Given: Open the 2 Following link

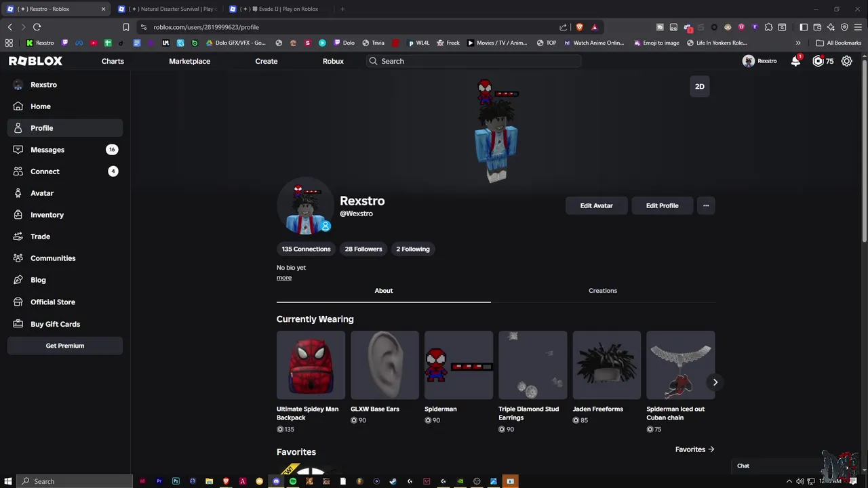Looking at the screenshot, I should 413,249.
